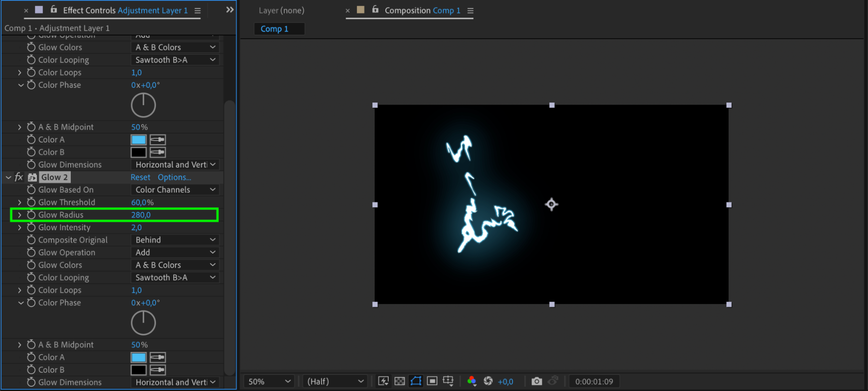Switch to the Layer (none) tab
This screenshot has width=868, height=391.
(281, 10)
